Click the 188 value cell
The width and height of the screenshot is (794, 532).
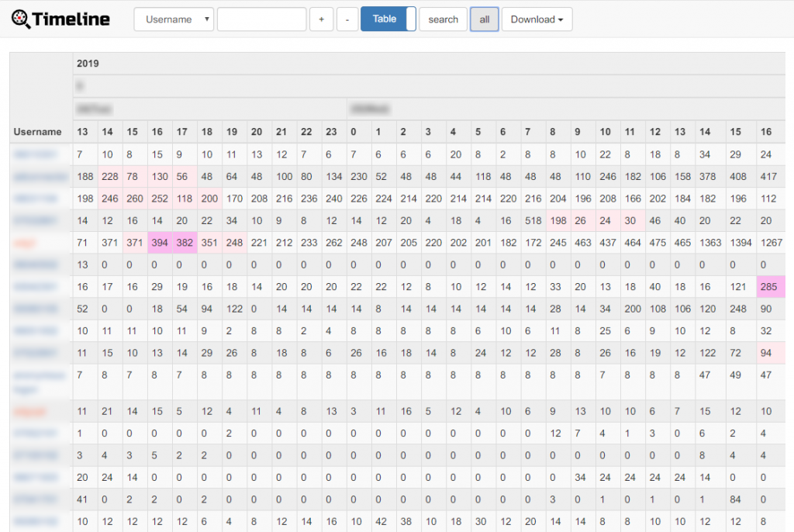[x=85, y=177]
